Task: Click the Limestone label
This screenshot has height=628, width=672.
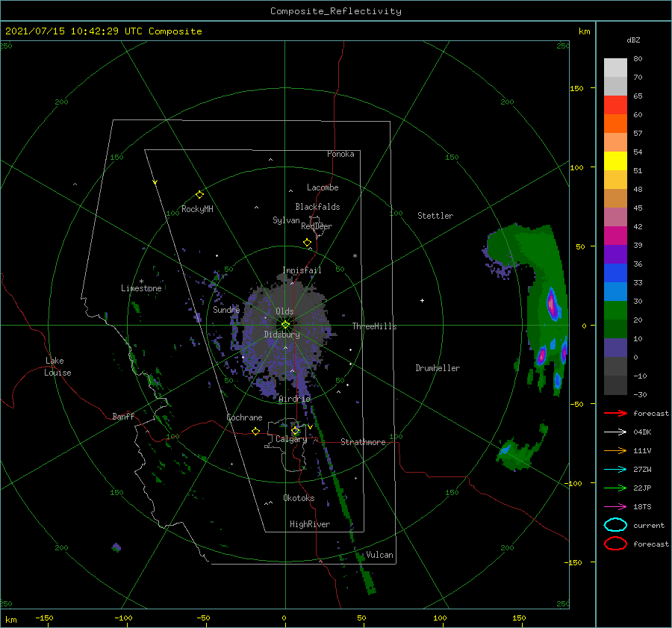Action: click(x=141, y=288)
